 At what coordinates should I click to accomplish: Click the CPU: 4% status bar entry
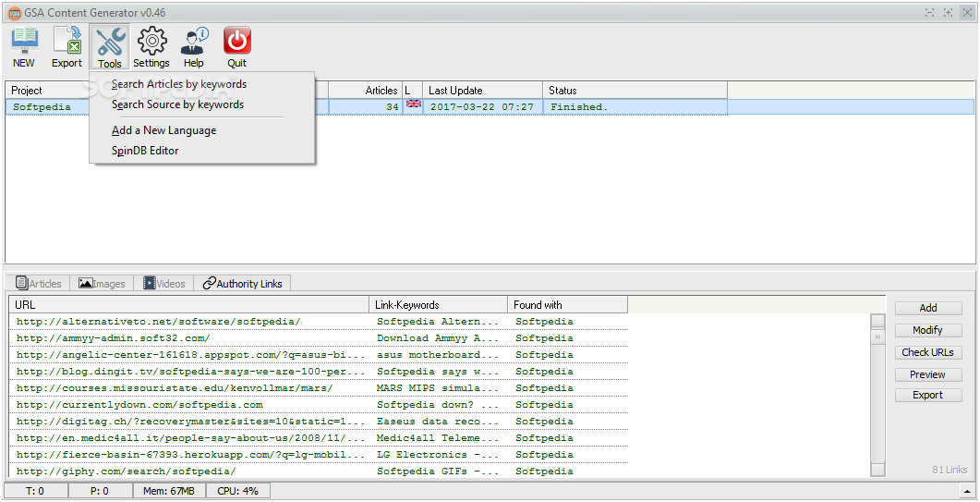(238, 491)
